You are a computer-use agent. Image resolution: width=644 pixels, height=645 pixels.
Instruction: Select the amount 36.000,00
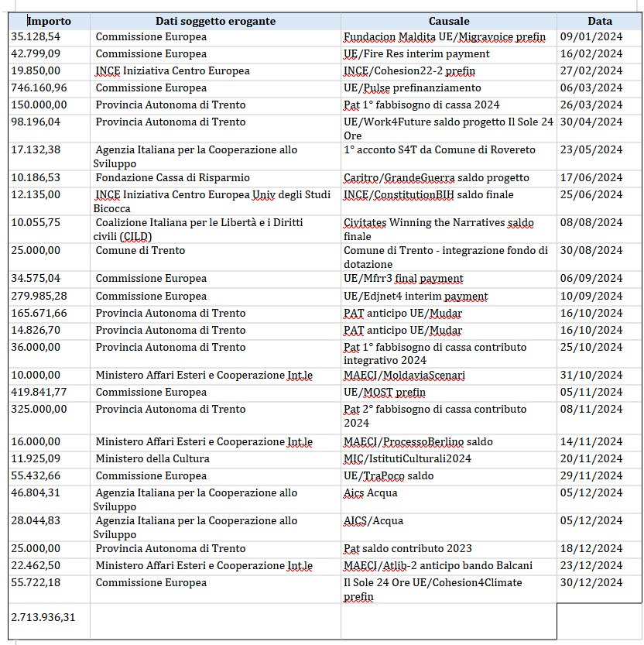click(x=36, y=347)
